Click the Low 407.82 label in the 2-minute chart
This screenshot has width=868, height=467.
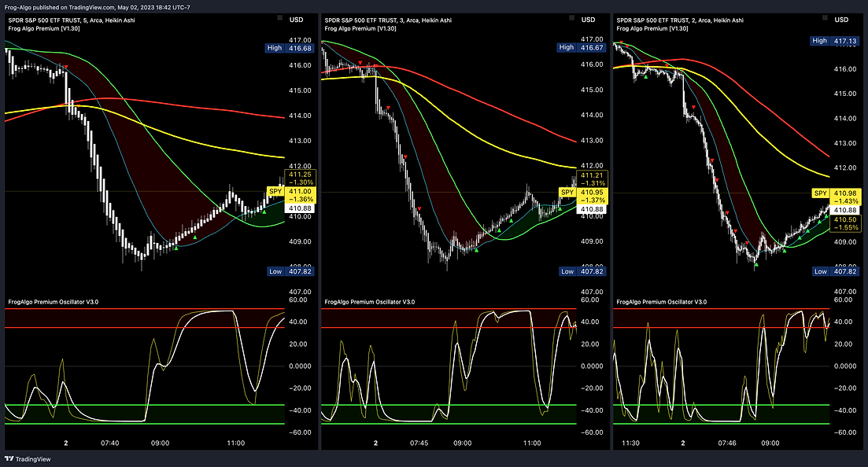pyautogui.click(x=836, y=271)
